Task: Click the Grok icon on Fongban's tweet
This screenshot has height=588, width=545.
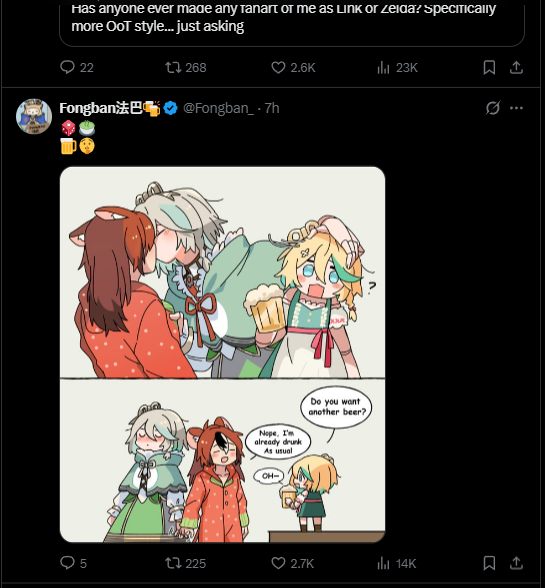Action: coord(492,108)
